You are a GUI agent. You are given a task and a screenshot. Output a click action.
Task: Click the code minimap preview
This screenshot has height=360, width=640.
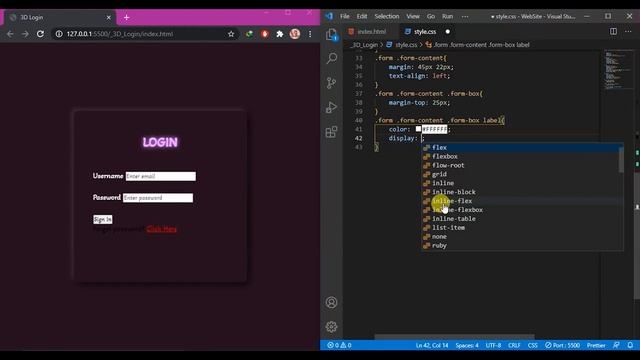(617, 70)
